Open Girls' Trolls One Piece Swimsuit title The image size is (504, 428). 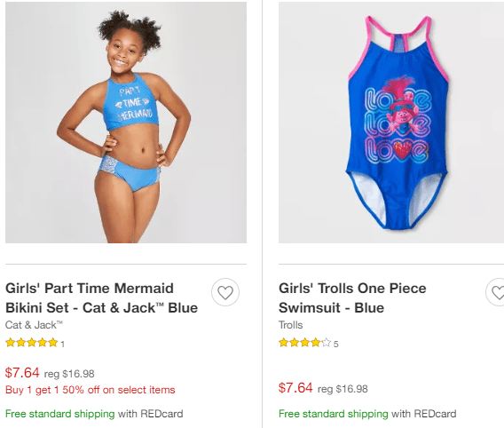352,297
